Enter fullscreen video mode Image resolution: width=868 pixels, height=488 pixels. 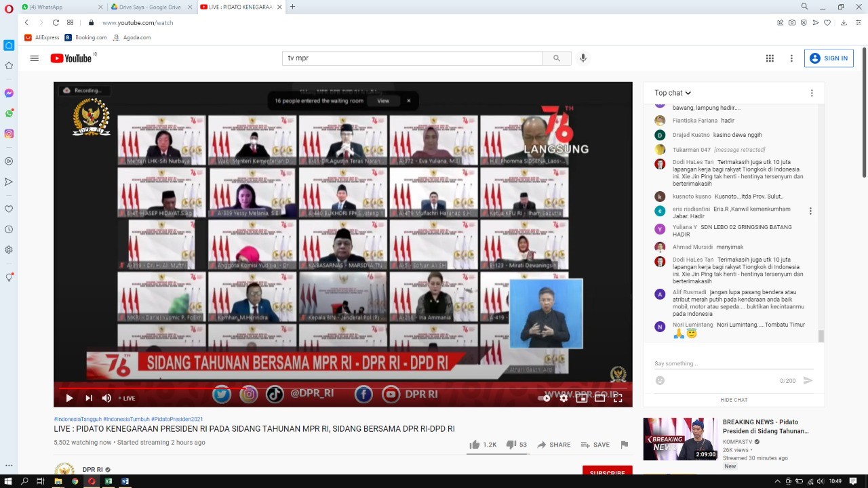click(x=618, y=398)
